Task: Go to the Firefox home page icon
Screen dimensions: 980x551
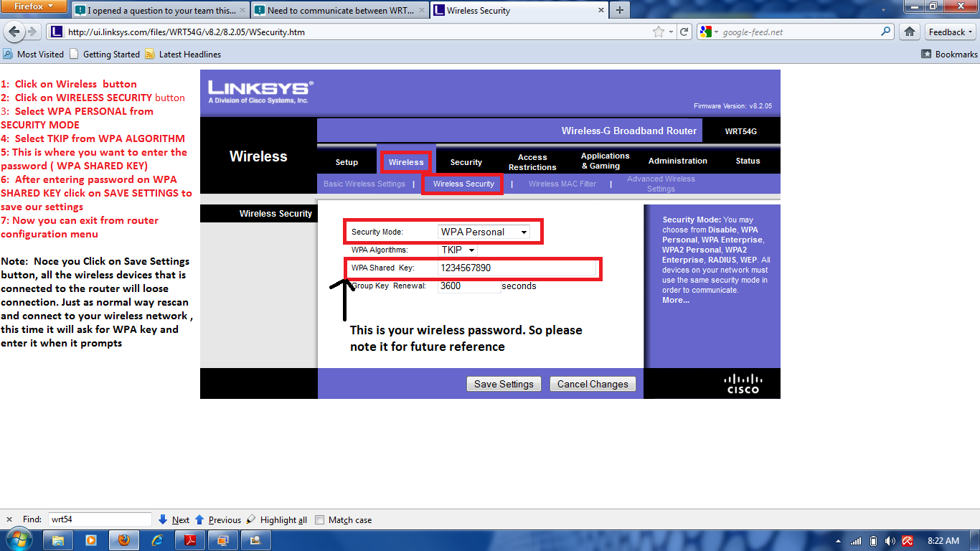Action: click(x=910, y=32)
